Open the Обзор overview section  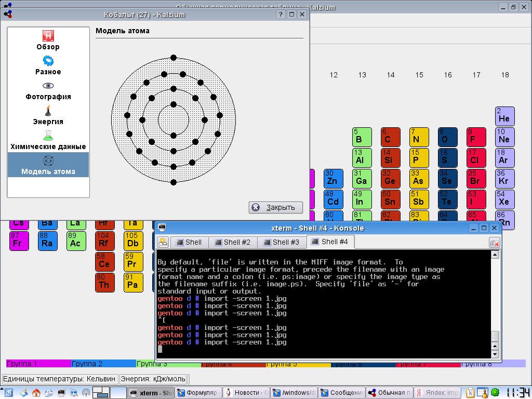pyautogui.click(x=48, y=40)
